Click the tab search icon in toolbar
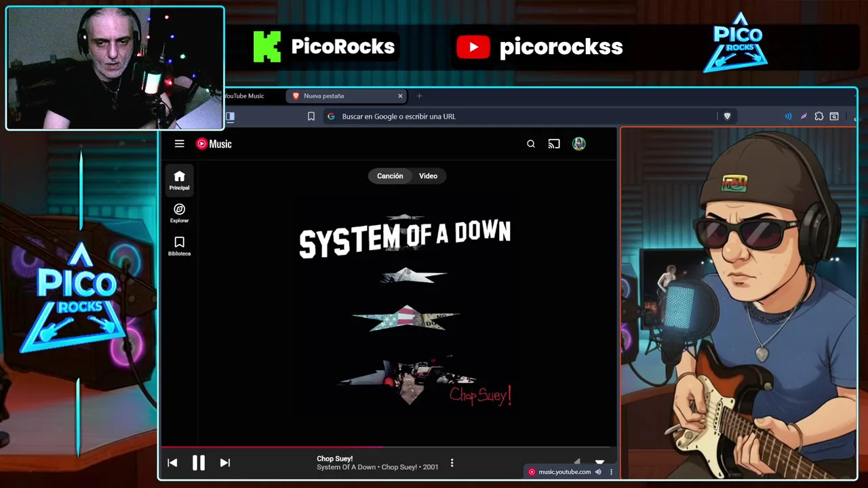Viewport: 868px width, 488px height. tap(834, 117)
